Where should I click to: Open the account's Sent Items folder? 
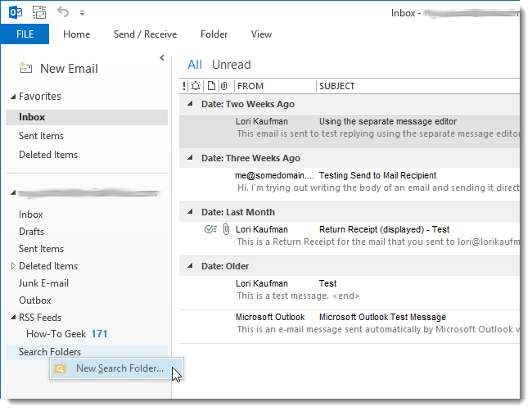[42, 249]
